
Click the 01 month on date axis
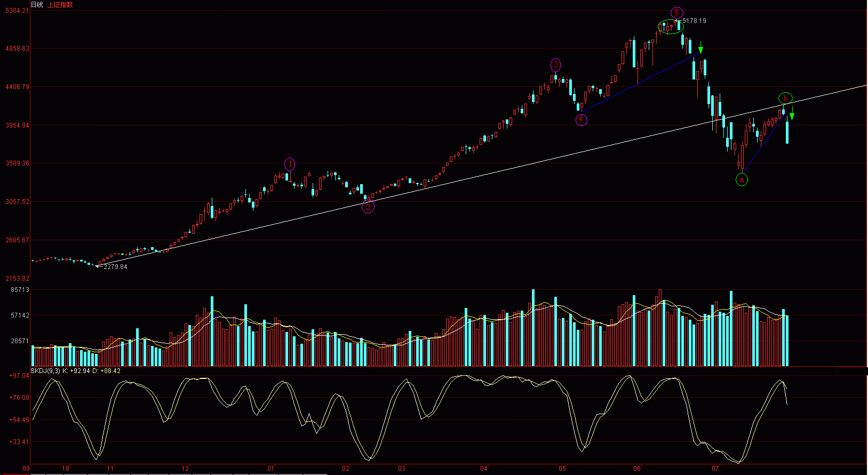pos(271,469)
